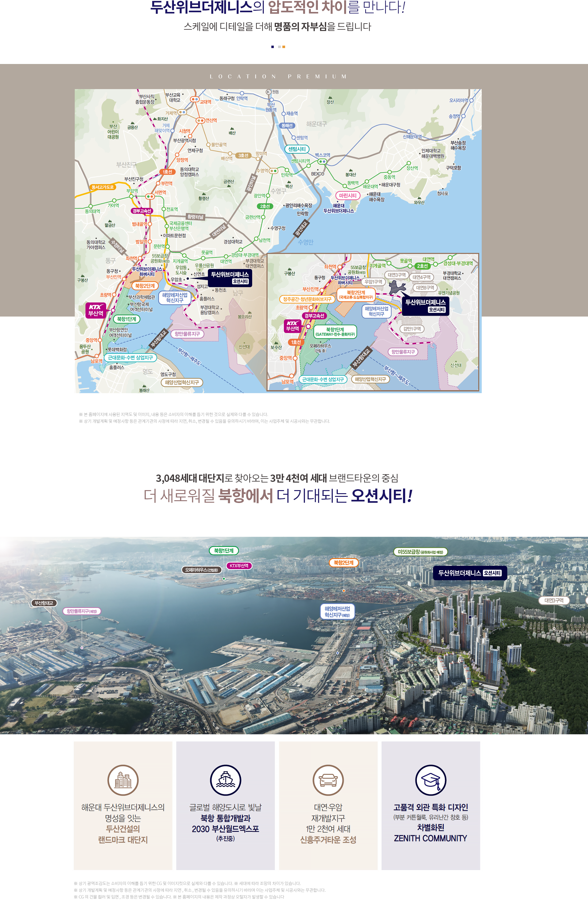Click the gray square indicator under the headline
The width and height of the screenshot is (588, 908).
click(279, 47)
